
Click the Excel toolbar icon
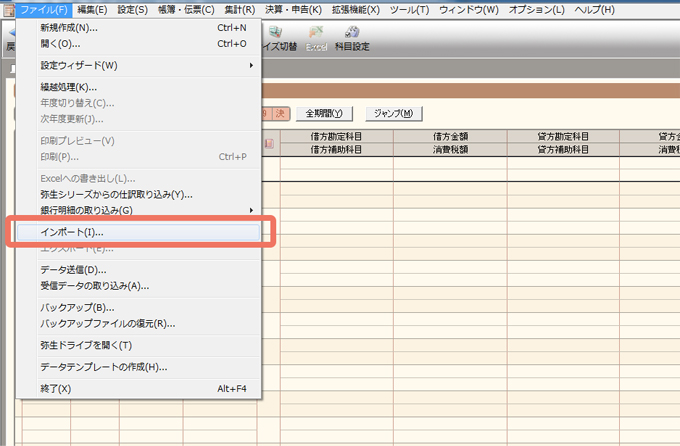point(315,40)
